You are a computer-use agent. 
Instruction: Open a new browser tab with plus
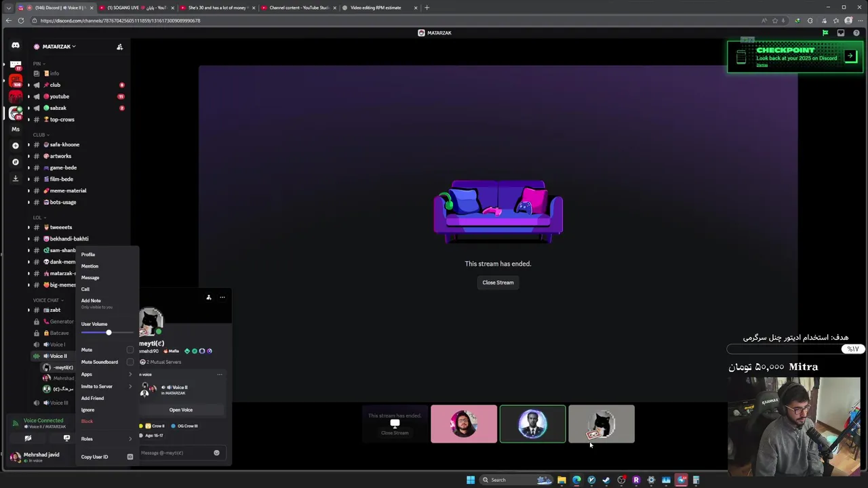coord(427,7)
